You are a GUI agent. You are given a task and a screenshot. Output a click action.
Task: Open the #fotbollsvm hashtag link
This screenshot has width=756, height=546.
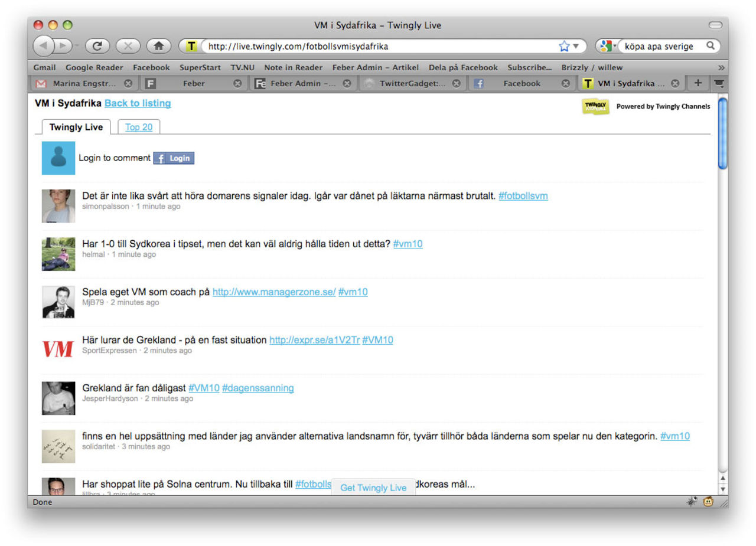coord(523,195)
